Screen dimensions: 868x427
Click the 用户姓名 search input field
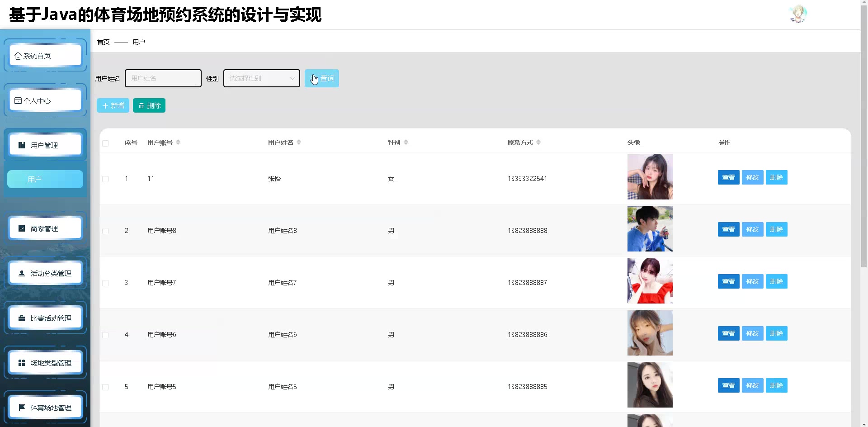[163, 78]
